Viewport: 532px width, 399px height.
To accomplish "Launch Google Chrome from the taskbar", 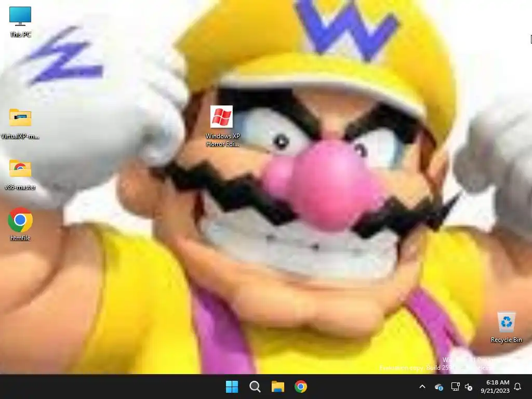I will pyautogui.click(x=301, y=387).
